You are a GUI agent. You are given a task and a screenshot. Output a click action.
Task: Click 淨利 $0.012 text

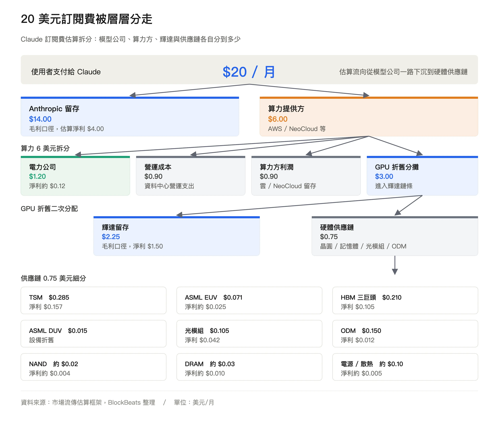[358, 340]
